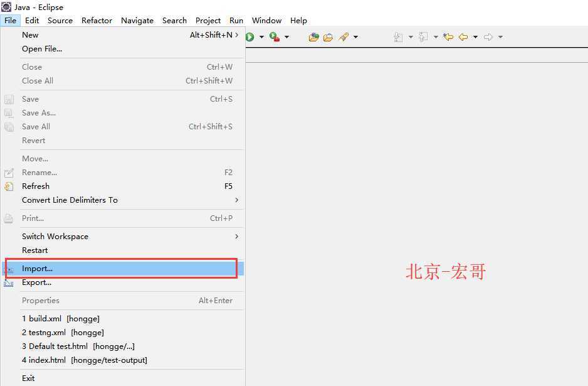588x386 pixels.
Task: Select Save All menu entry
Action: pyautogui.click(x=123, y=127)
